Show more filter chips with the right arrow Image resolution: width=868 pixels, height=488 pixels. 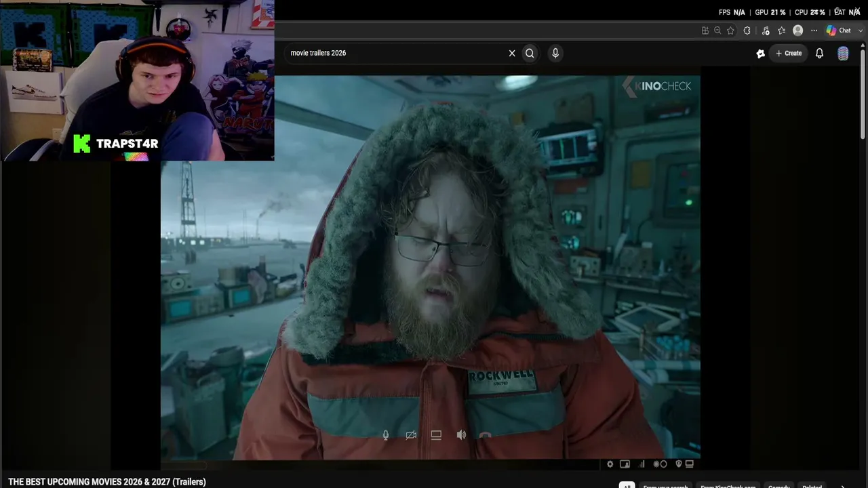click(843, 486)
